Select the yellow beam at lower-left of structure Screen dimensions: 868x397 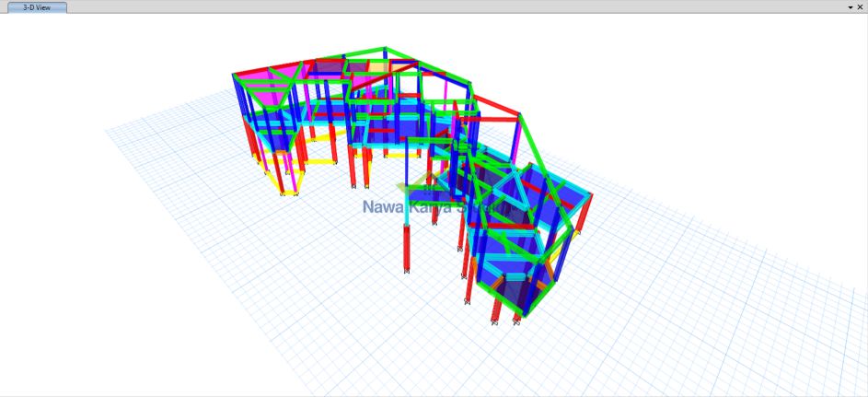(x=319, y=160)
